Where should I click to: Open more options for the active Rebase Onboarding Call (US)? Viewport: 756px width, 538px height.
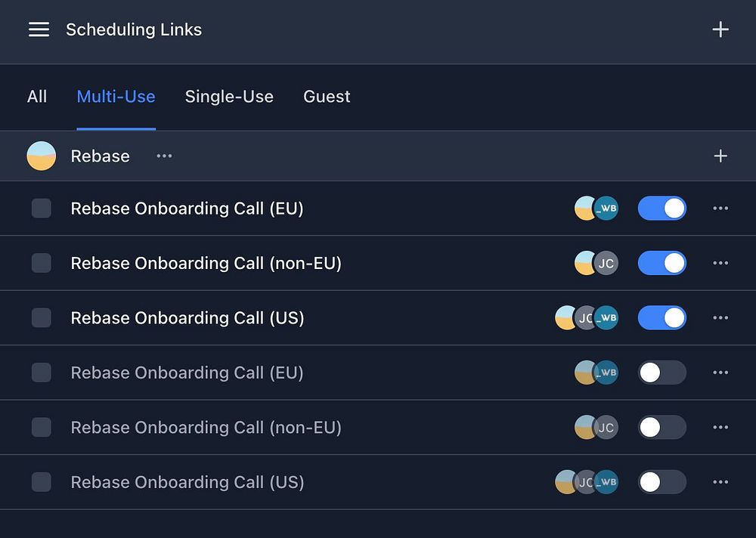point(720,317)
